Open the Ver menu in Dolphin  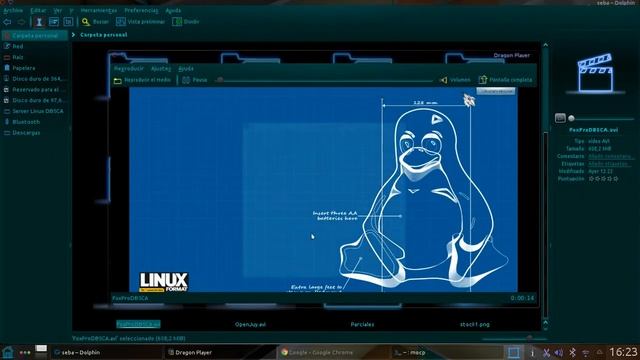coord(58,10)
